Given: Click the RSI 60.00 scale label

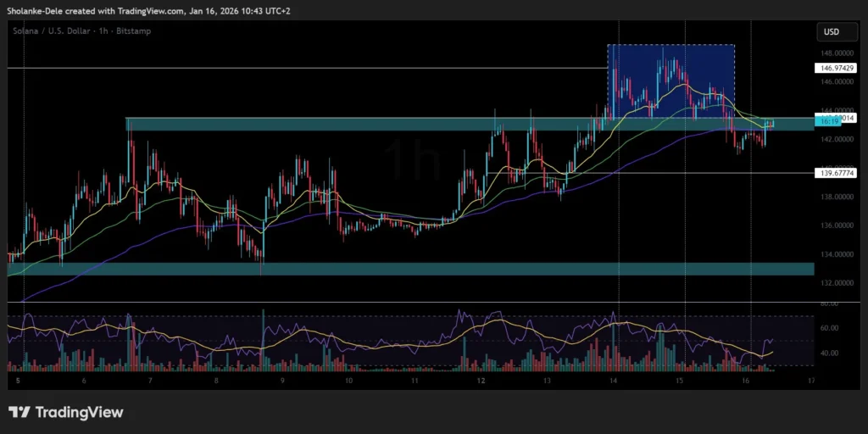Looking at the screenshot, I should 829,328.
